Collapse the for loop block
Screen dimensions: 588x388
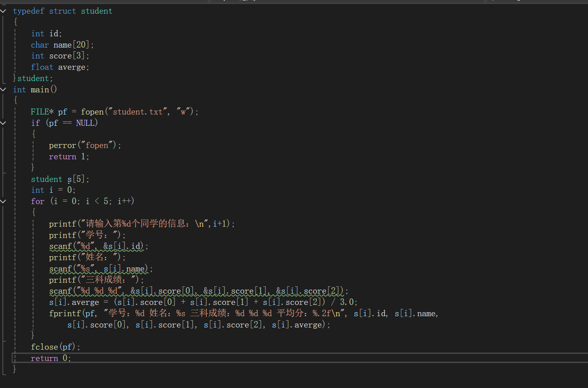[x=3, y=201]
